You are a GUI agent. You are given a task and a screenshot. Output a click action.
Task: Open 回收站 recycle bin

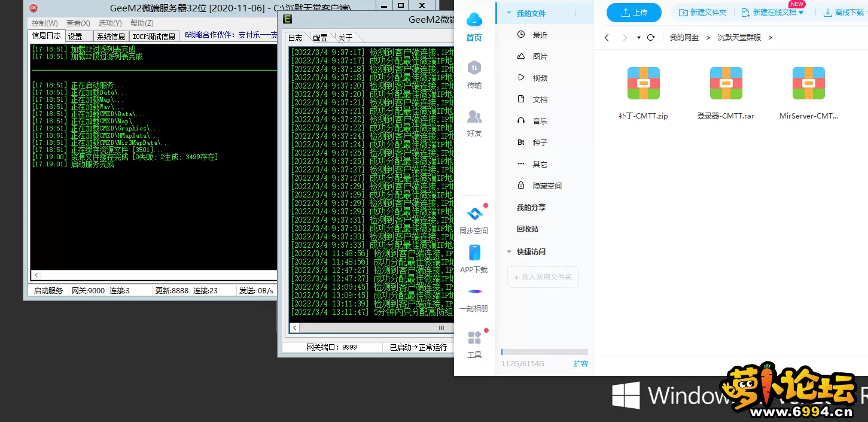tap(528, 229)
